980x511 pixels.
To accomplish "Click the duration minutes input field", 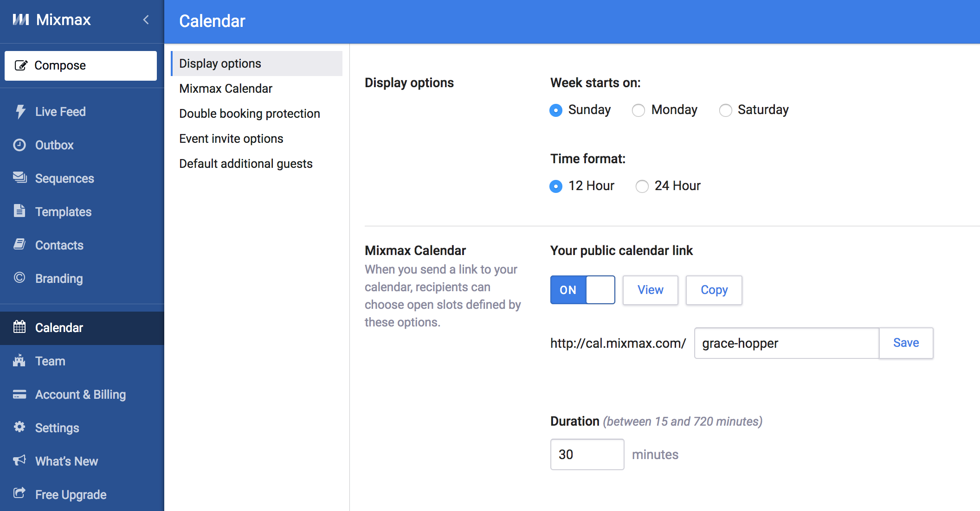I will (x=587, y=454).
